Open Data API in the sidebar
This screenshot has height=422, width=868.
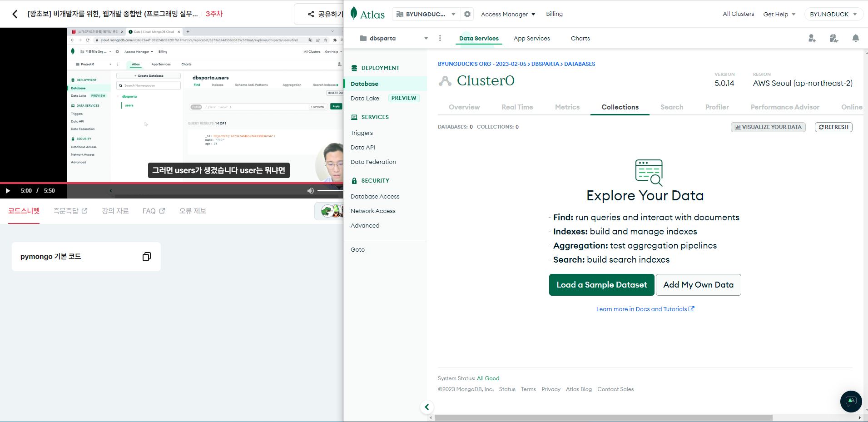(363, 148)
